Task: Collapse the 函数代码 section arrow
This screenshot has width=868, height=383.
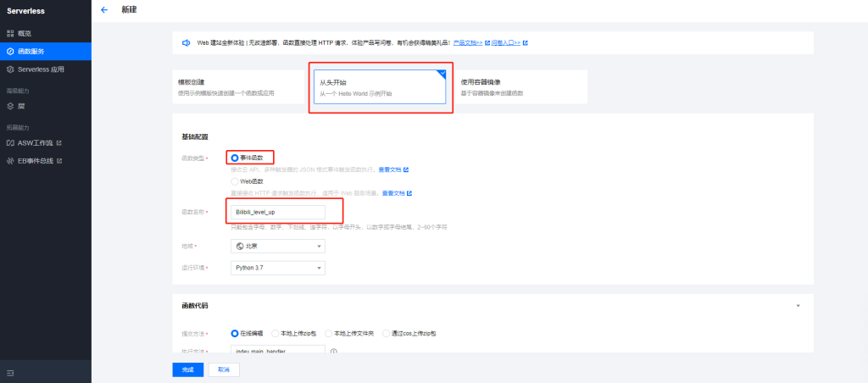Action: pos(798,306)
